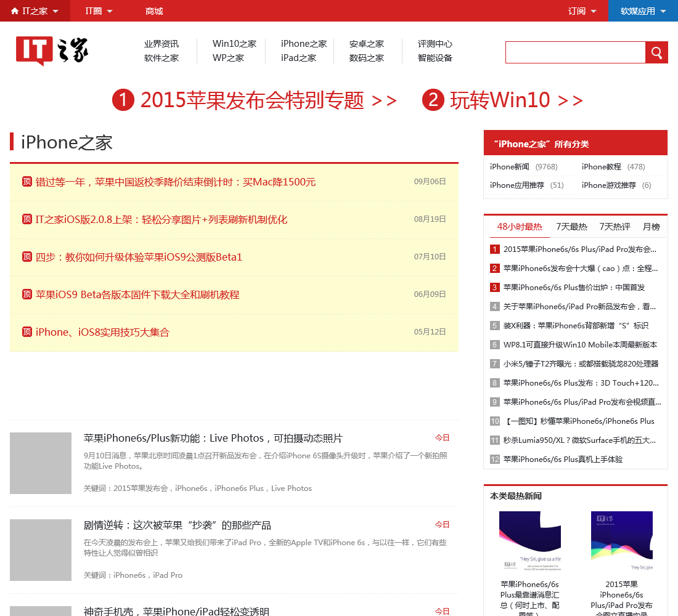This screenshot has height=616, width=678.
Task: Open iPhone之家 navigation link
Action: pos(304,44)
